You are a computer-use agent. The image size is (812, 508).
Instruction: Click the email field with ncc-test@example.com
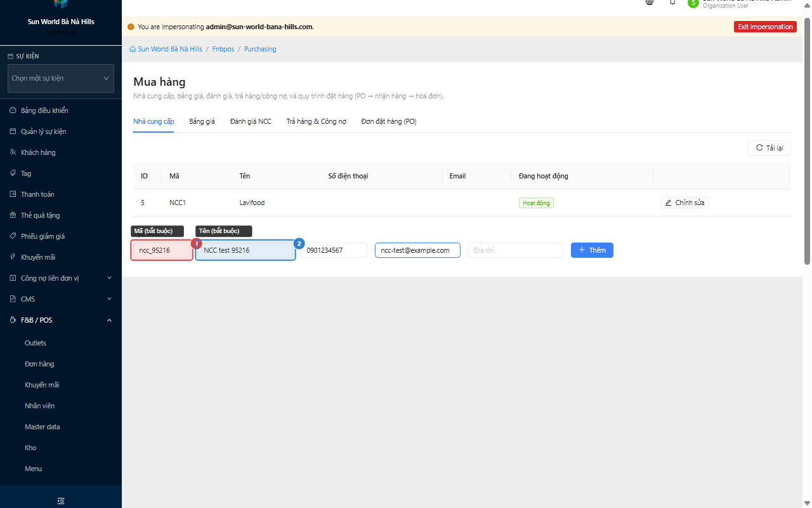[x=417, y=250]
